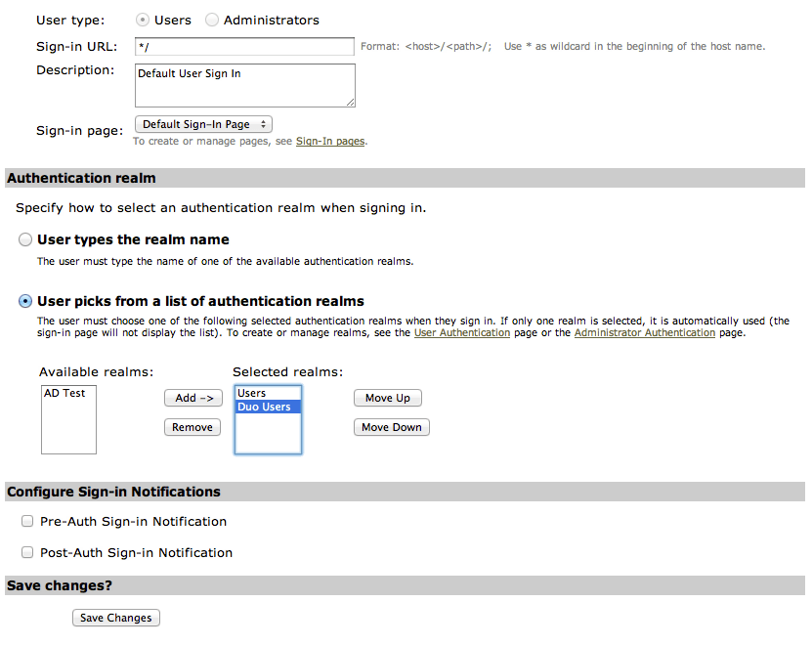The width and height of the screenshot is (812, 645).
Task: Click the Description text area
Action: 244,85
